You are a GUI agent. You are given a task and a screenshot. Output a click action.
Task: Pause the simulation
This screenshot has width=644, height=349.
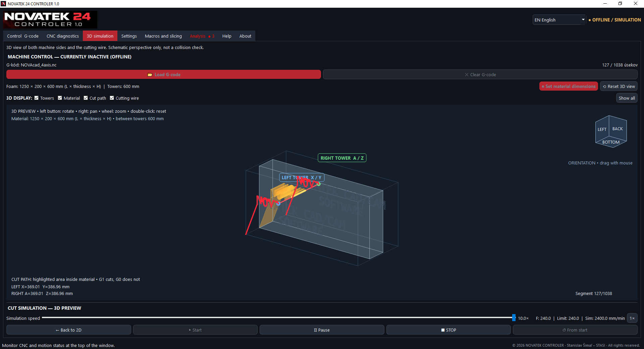coord(322,330)
